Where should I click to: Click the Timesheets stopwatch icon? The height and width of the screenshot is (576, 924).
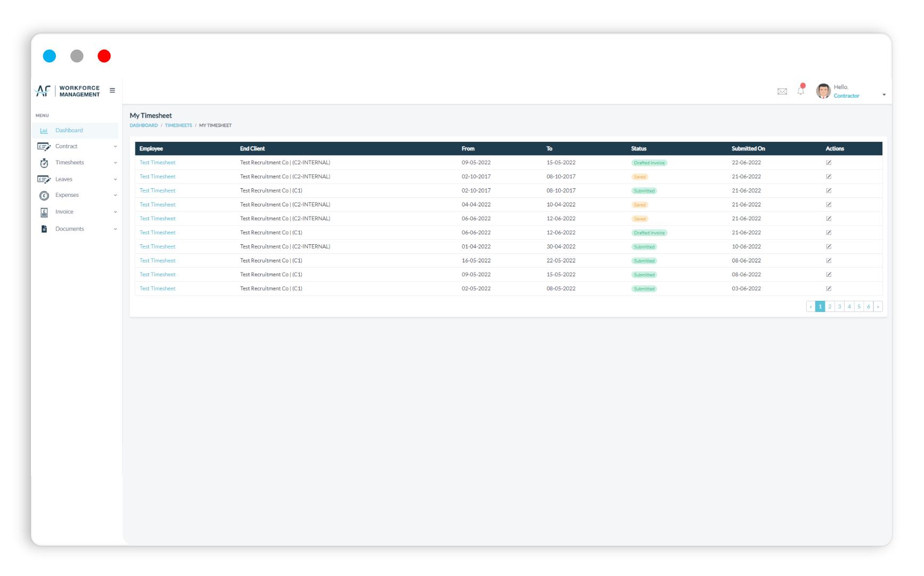(44, 163)
